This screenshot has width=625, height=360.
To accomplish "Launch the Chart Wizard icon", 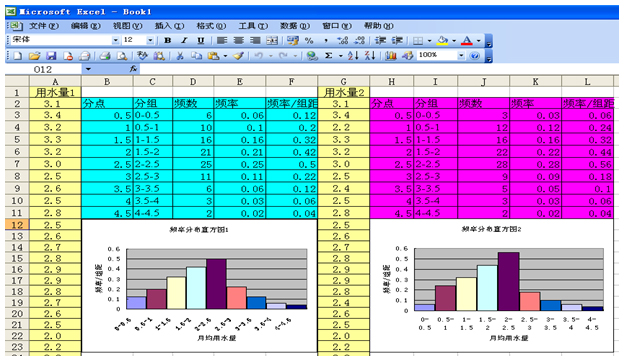I will coord(391,56).
